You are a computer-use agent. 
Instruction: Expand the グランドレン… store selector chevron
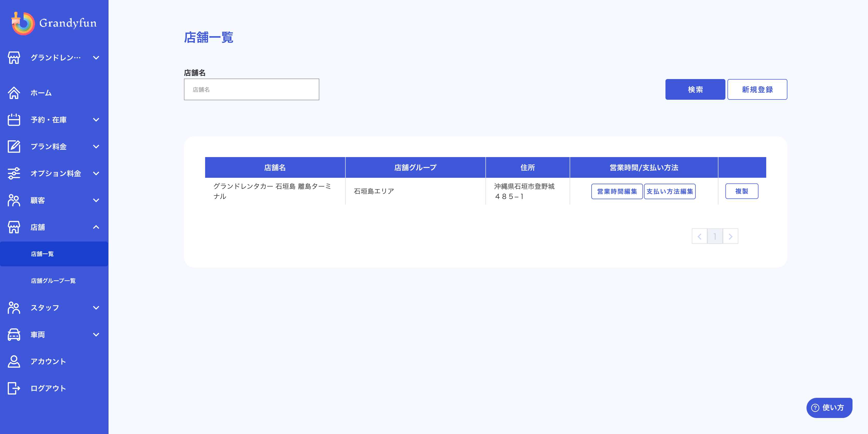pos(96,58)
